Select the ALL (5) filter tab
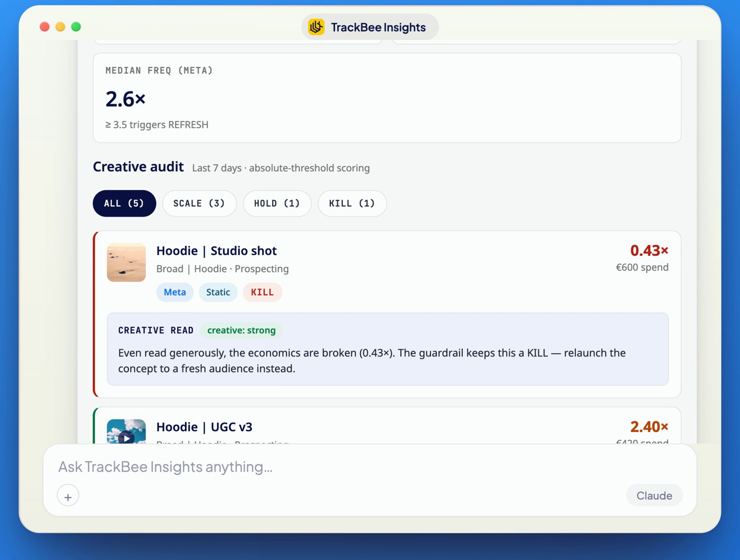Viewport: 740px width, 560px height. click(x=124, y=203)
